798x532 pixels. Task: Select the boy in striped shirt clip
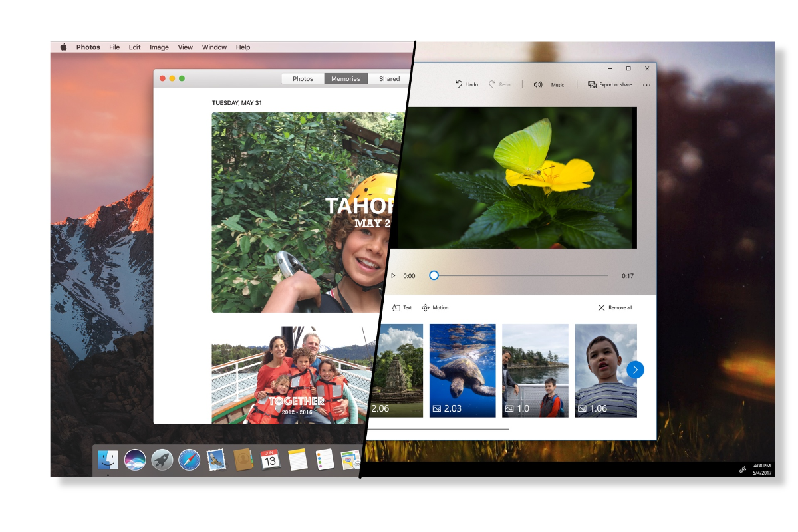pos(605,370)
